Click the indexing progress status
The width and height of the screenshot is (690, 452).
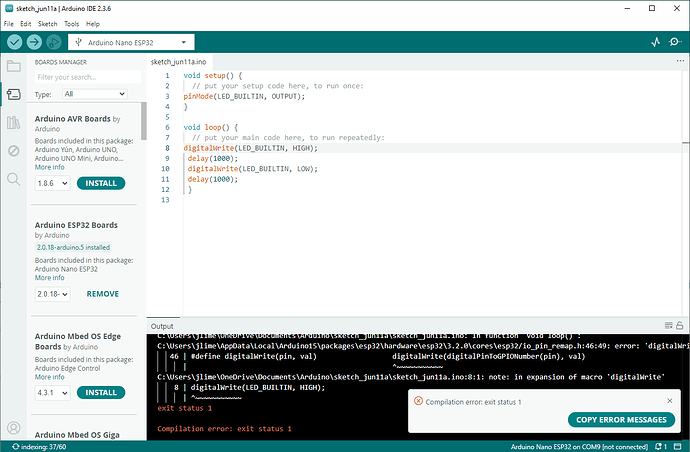click(x=39, y=447)
